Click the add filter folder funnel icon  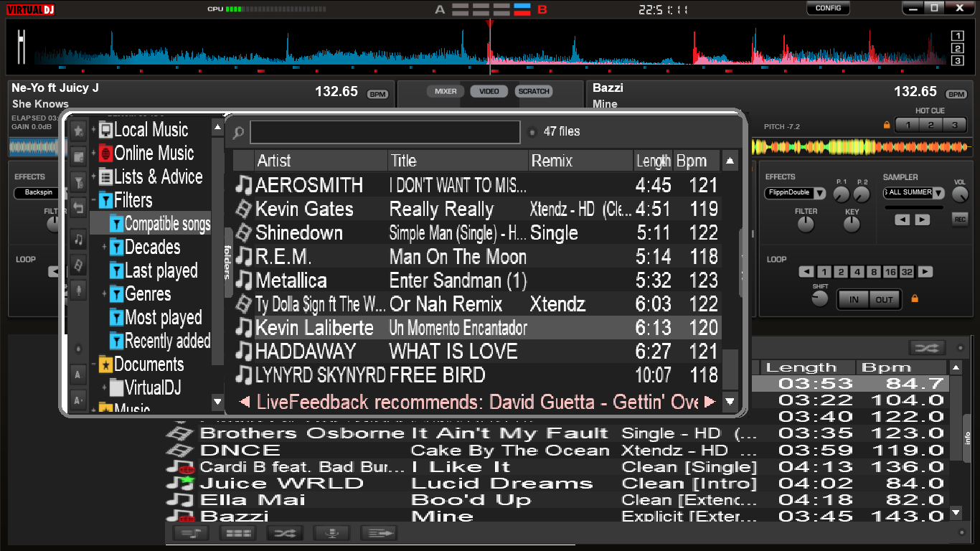(78, 182)
